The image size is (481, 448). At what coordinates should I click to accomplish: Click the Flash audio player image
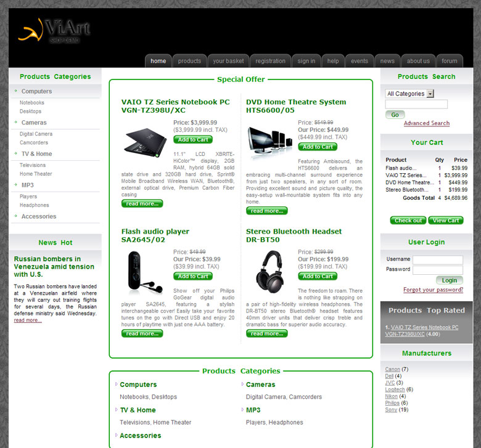click(145, 272)
